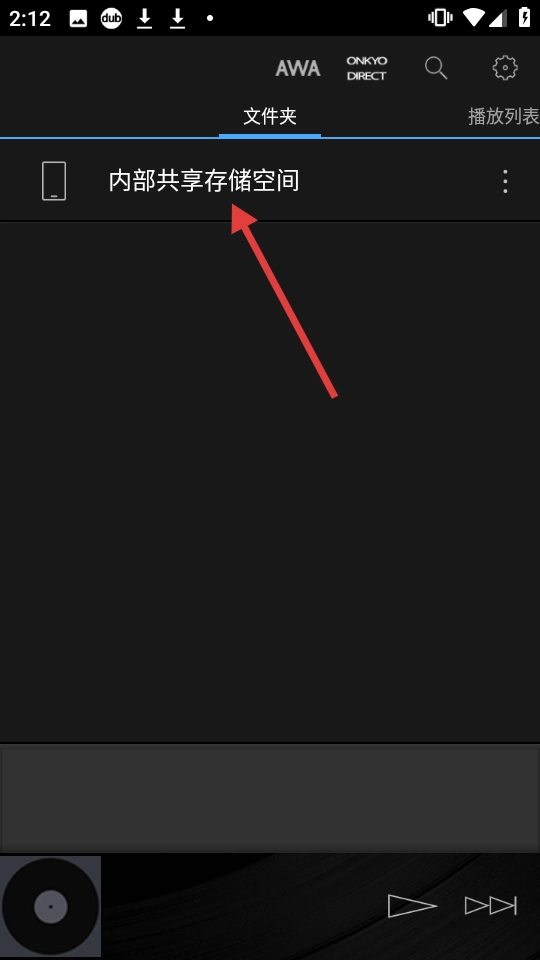Tap the image notification icon in status bar
This screenshot has height=960, width=540.
(x=78, y=18)
